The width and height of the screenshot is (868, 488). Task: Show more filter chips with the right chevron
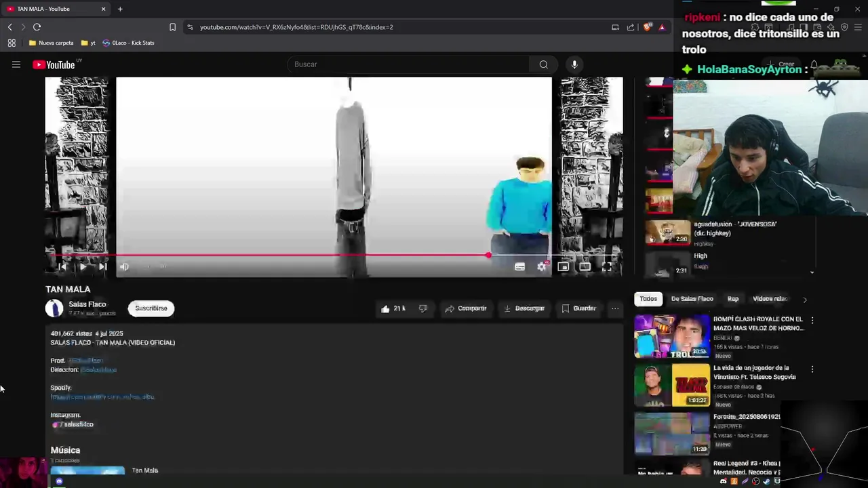pos(805,300)
